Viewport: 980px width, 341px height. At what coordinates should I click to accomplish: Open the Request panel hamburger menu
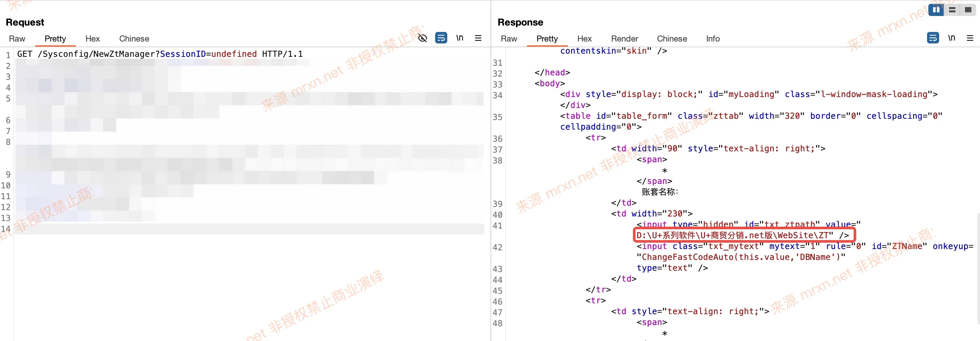coord(478,38)
